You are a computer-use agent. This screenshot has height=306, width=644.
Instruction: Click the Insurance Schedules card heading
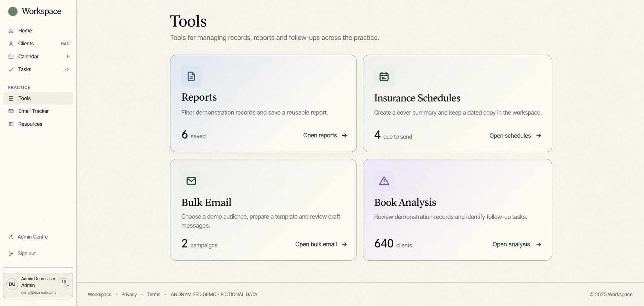tap(417, 98)
